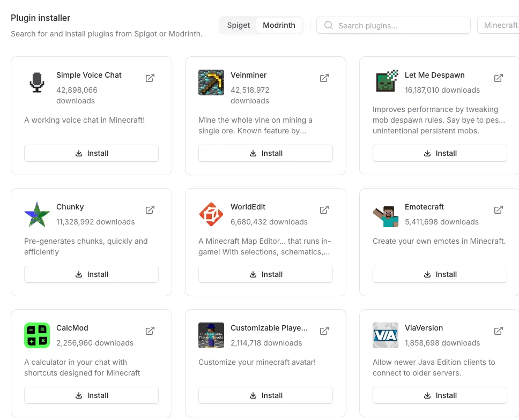Open Customizable Player Models external link icon
Viewport: 519px width, 420px height.
point(324,331)
